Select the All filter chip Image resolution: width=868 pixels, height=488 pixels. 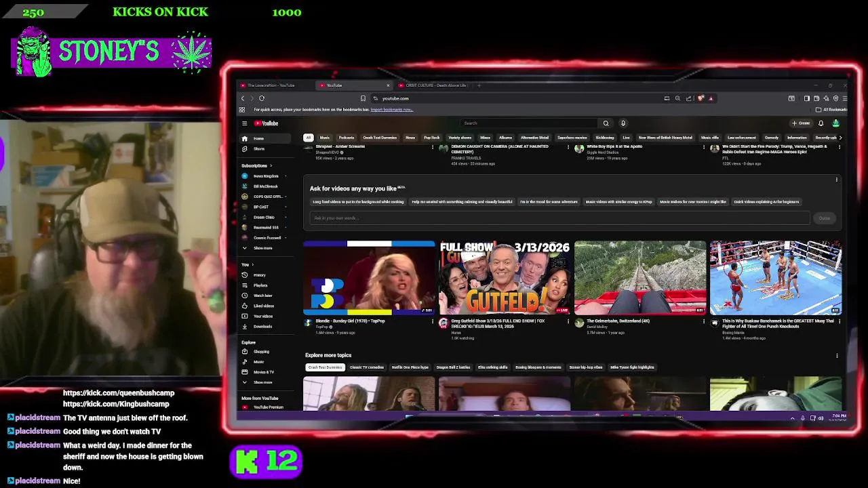click(308, 138)
